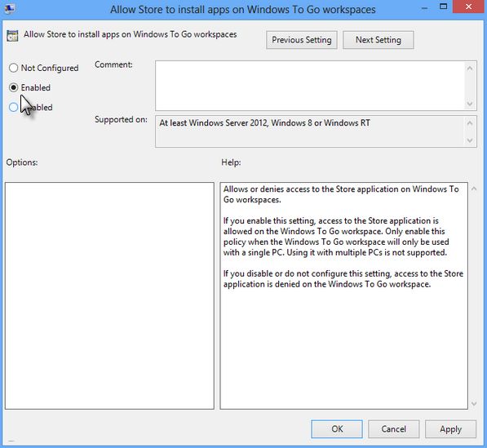
Task: Click Comment box scroll up arrow
Action: 470,68
